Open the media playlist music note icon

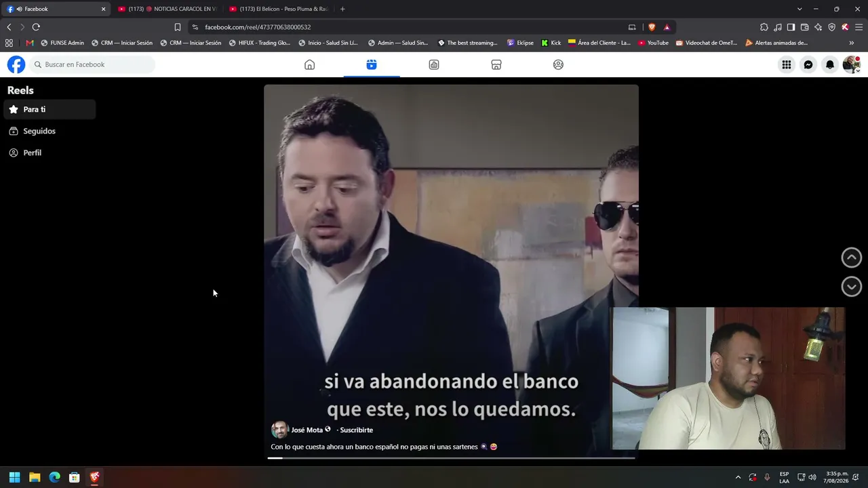pos(778,27)
